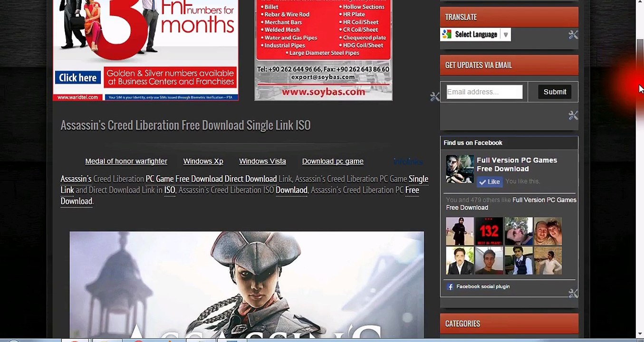Click www.soybas.com on the steel ad
The width and height of the screenshot is (644, 342).
coord(323,92)
